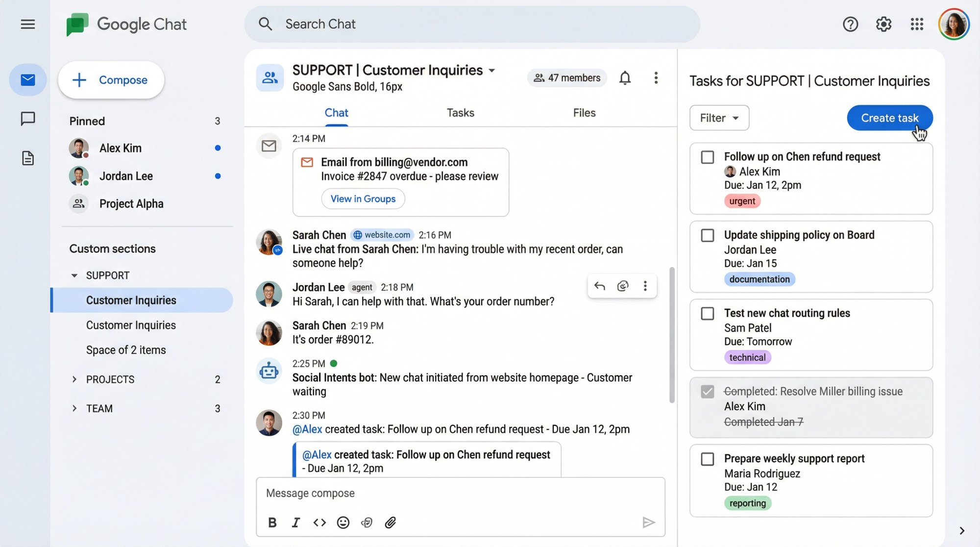
Task: Check off the Chen refund follow-up task
Action: [708, 157]
